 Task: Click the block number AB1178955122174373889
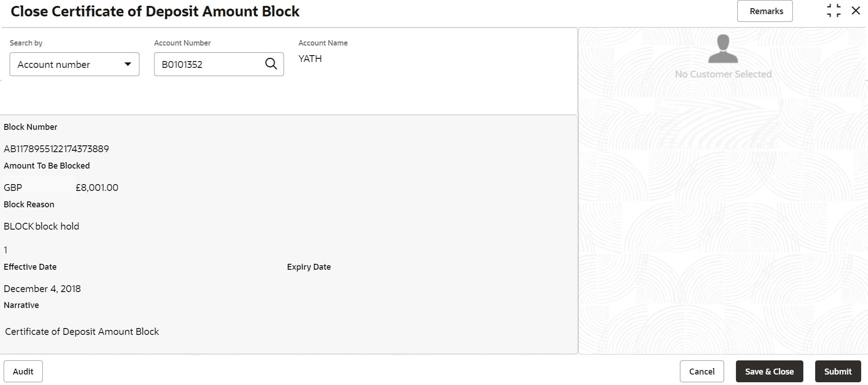(56, 149)
